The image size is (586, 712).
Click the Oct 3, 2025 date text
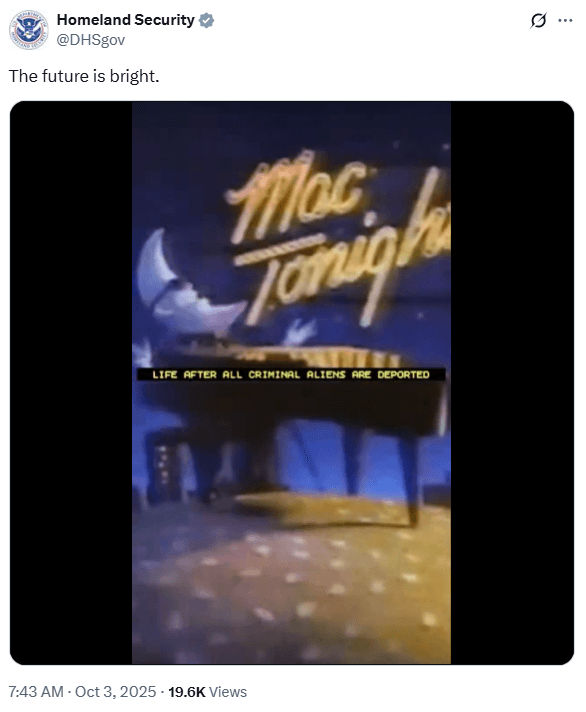tap(115, 692)
